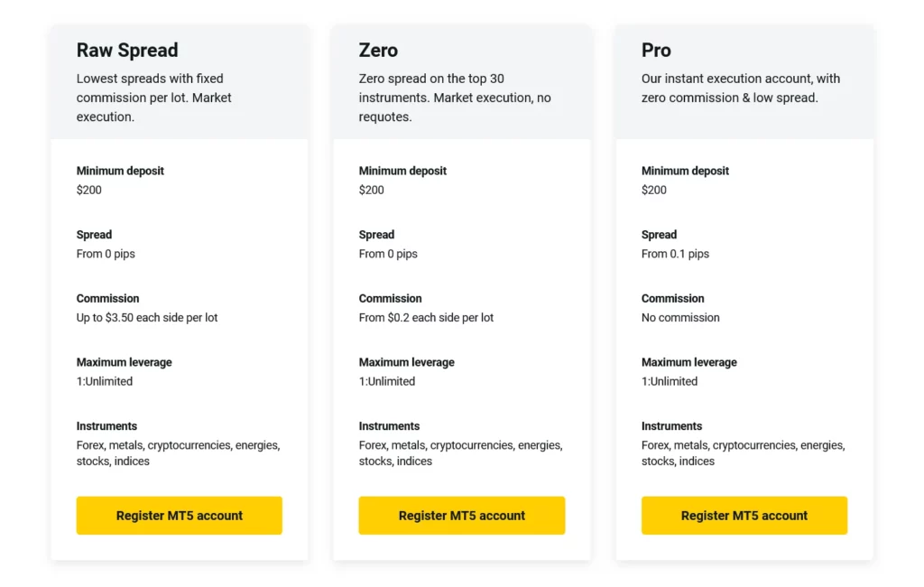Click Pro card's '1:Unlimited' leverage value

click(670, 381)
